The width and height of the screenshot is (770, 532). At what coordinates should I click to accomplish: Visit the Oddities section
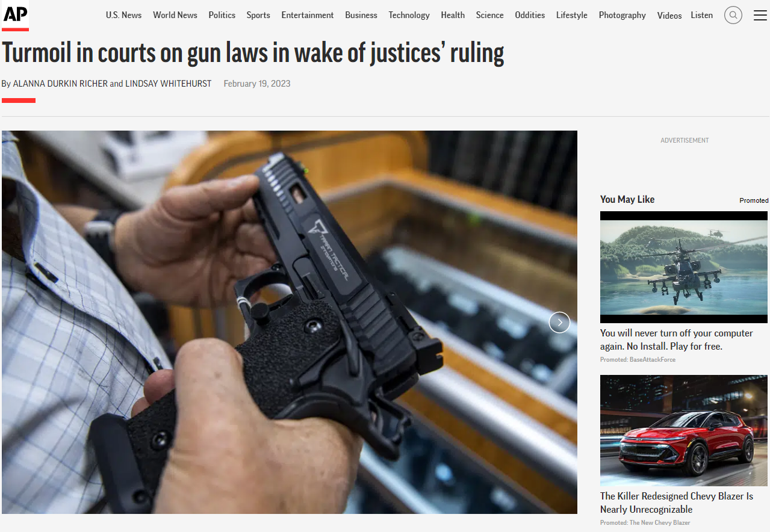pyautogui.click(x=530, y=15)
